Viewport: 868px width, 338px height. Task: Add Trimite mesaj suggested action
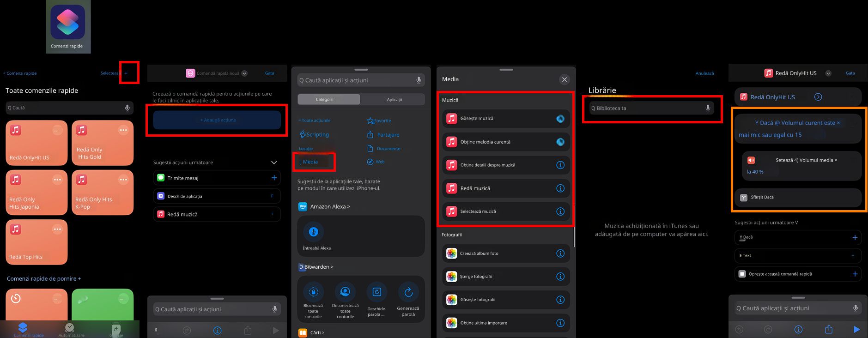(x=274, y=178)
